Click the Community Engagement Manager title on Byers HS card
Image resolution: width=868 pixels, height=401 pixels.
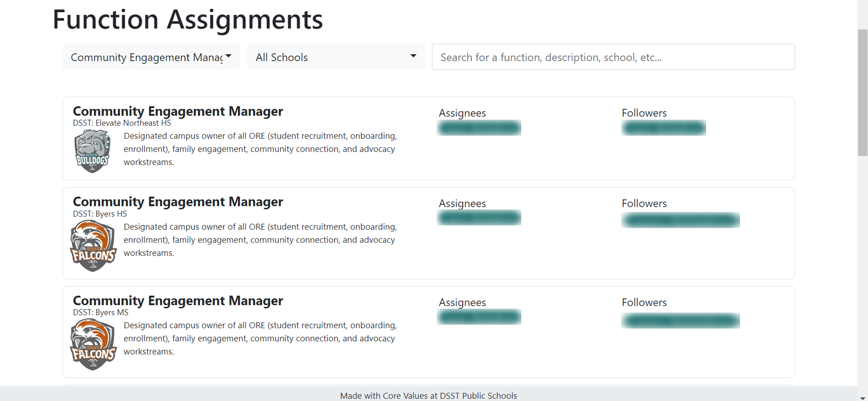pos(178,202)
